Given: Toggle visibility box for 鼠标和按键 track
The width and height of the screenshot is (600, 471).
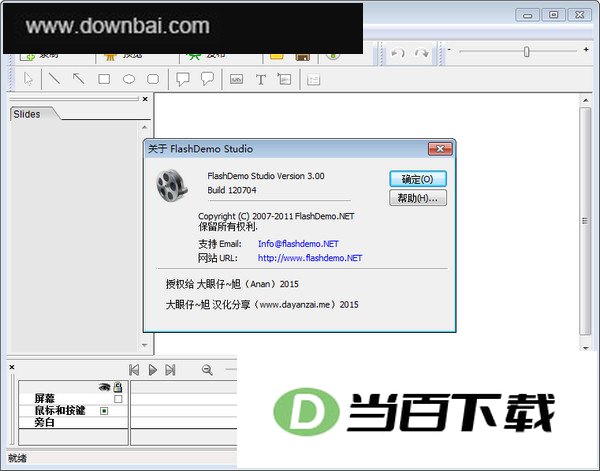Looking at the screenshot, I should click(x=104, y=411).
